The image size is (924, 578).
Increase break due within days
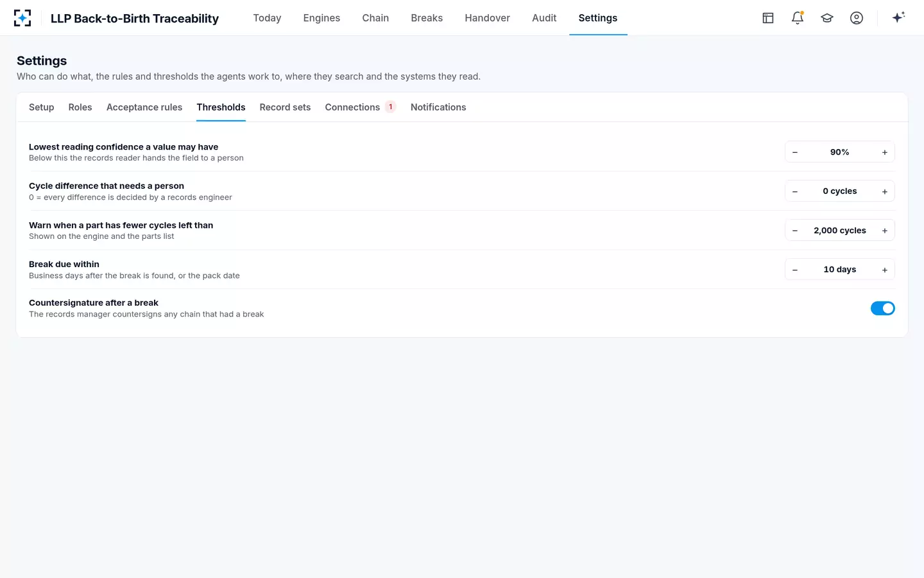point(885,270)
